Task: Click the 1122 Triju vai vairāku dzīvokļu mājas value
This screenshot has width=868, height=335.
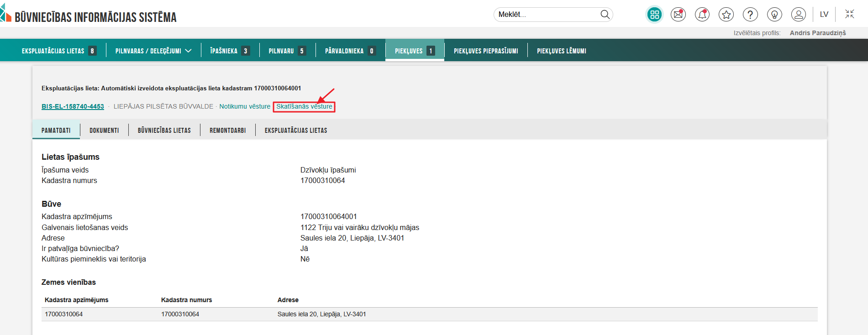Action: coord(360,227)
